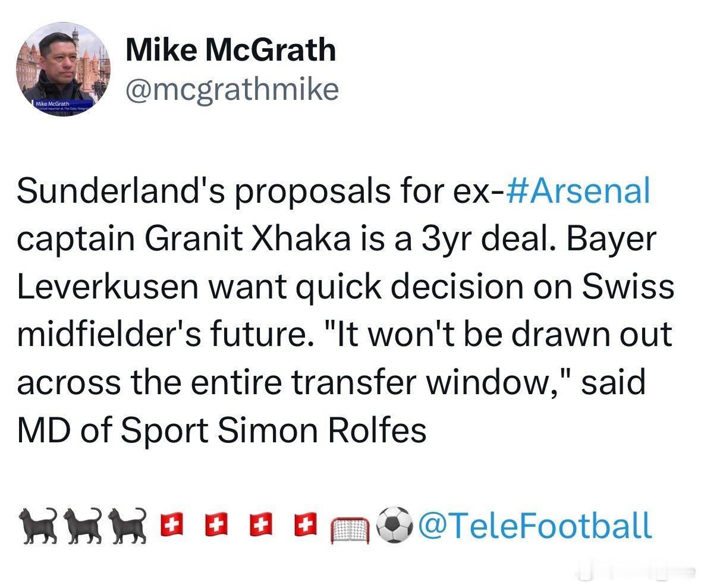Click the name Simon Rolfes in the tweet
This screenshot has width=701, height=588.
point(322,430)
